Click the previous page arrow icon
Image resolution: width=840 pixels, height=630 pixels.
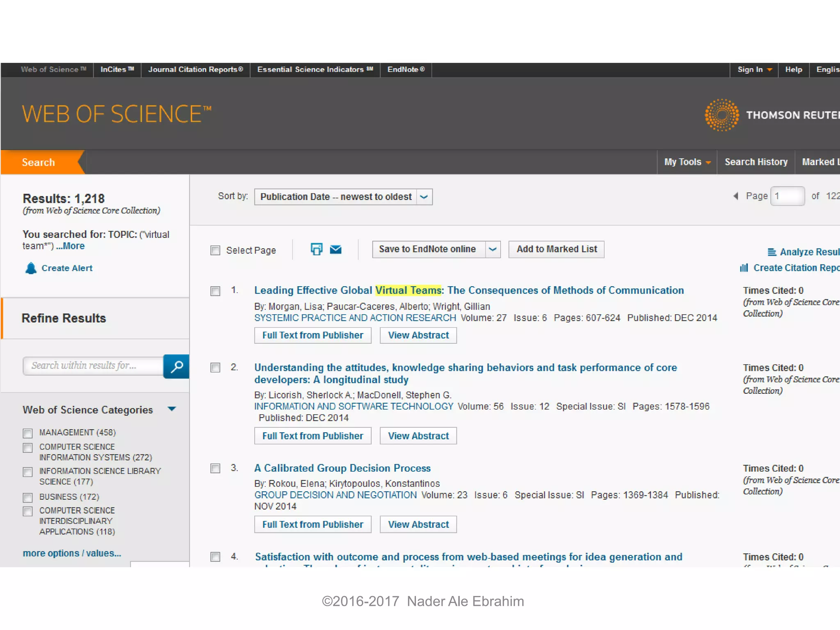(736, 196)
